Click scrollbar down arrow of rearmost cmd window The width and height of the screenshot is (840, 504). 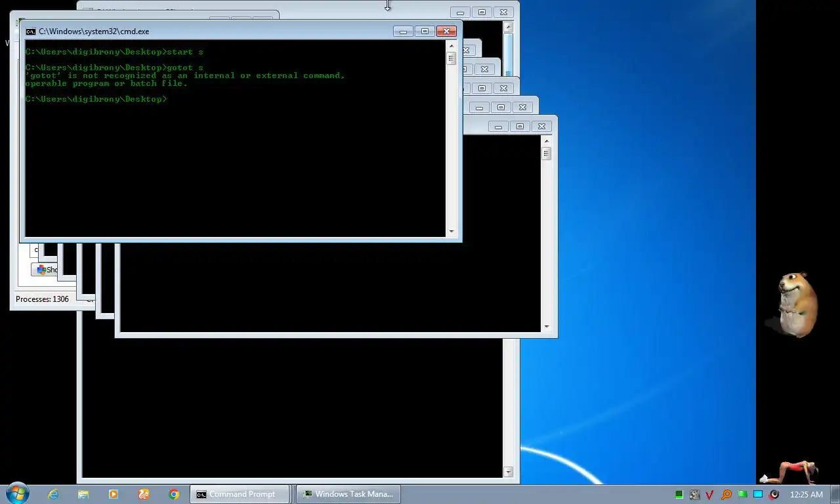508,472
